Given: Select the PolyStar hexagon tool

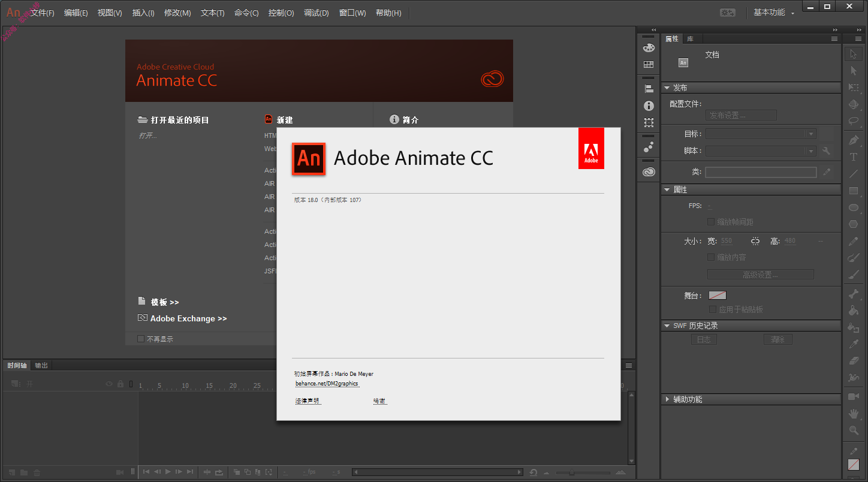Looking at the screenshot, I should coord(854,224).
